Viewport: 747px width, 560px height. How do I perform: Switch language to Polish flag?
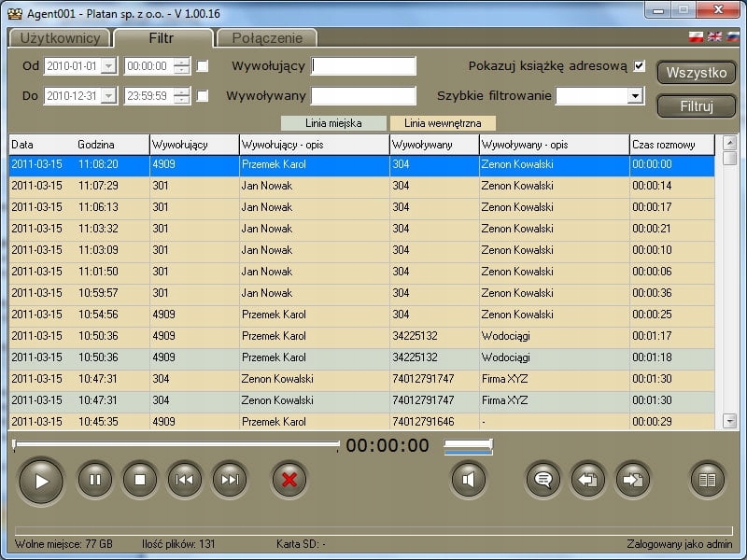click(696, 36)
